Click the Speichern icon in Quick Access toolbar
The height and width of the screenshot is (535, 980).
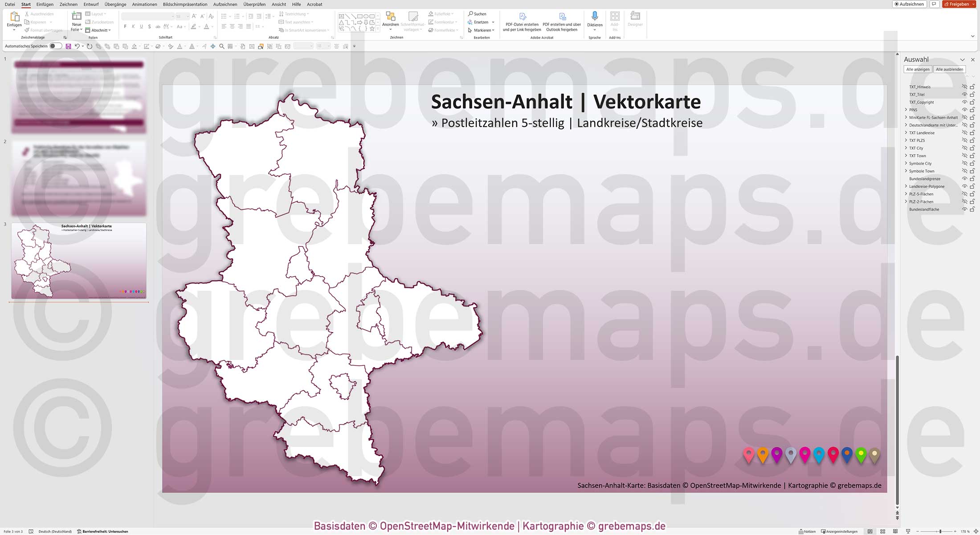(x=68, y=46)
